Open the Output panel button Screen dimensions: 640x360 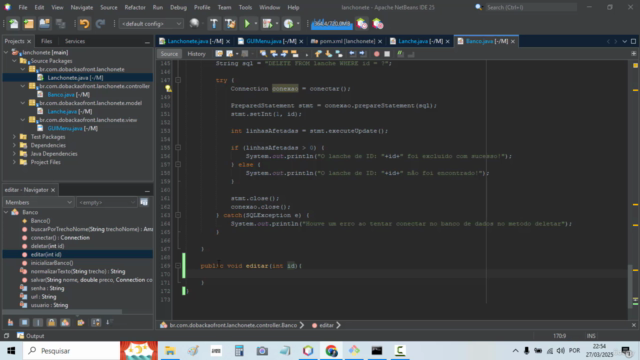pyautogui.click(x=31, y=336)
